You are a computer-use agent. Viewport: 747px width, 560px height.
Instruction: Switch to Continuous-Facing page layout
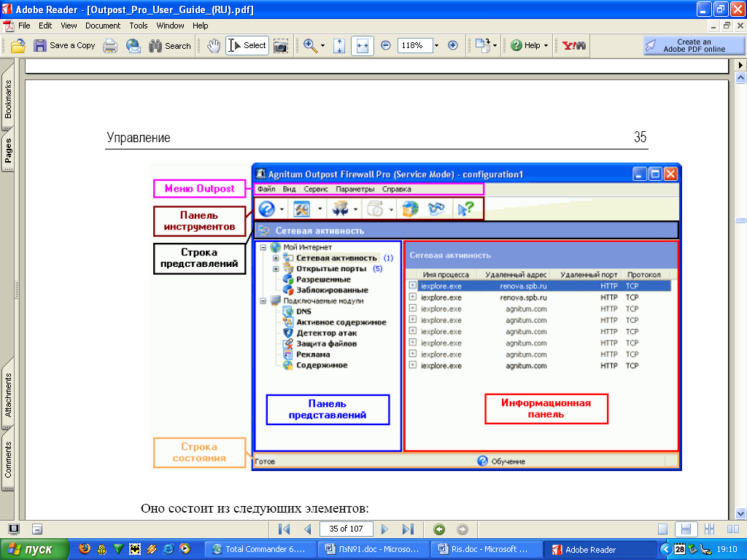click(709, 529)
